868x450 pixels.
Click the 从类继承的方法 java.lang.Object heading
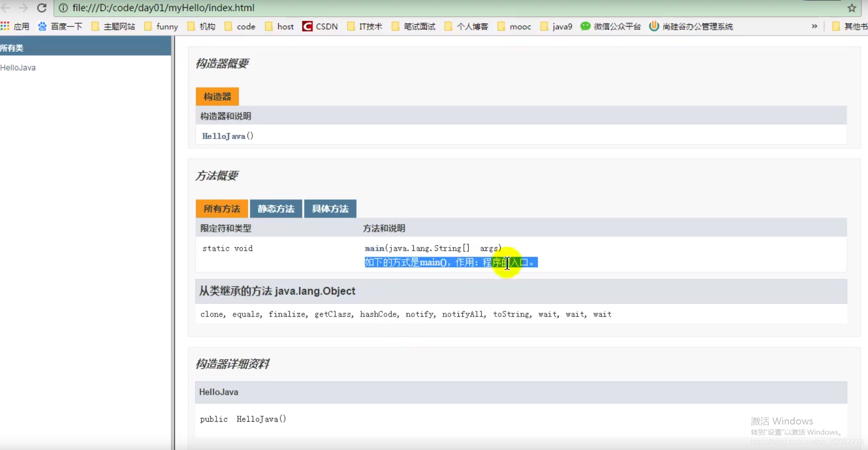point(277,291)
